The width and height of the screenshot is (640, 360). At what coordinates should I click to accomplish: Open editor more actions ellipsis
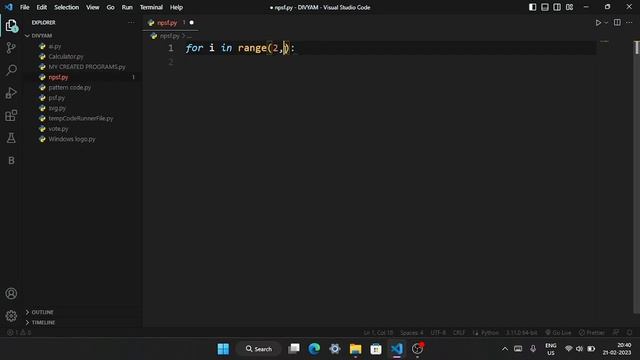[x=629, y=23]
